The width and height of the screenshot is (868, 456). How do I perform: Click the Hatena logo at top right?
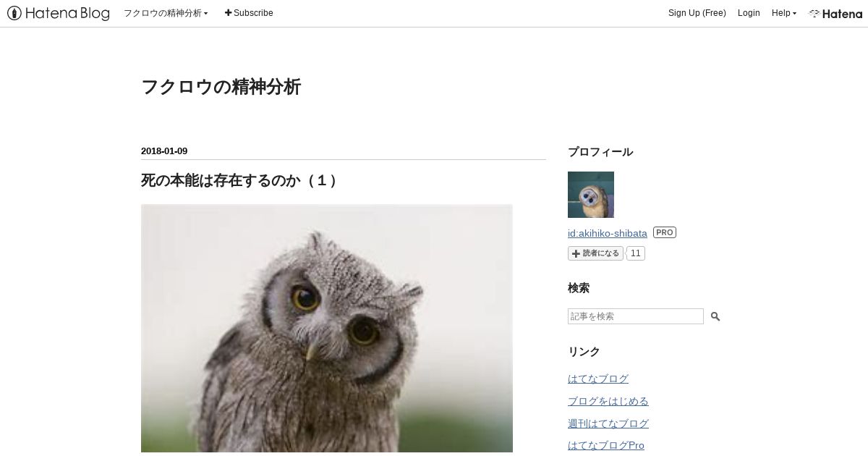[x=835, y=13]
